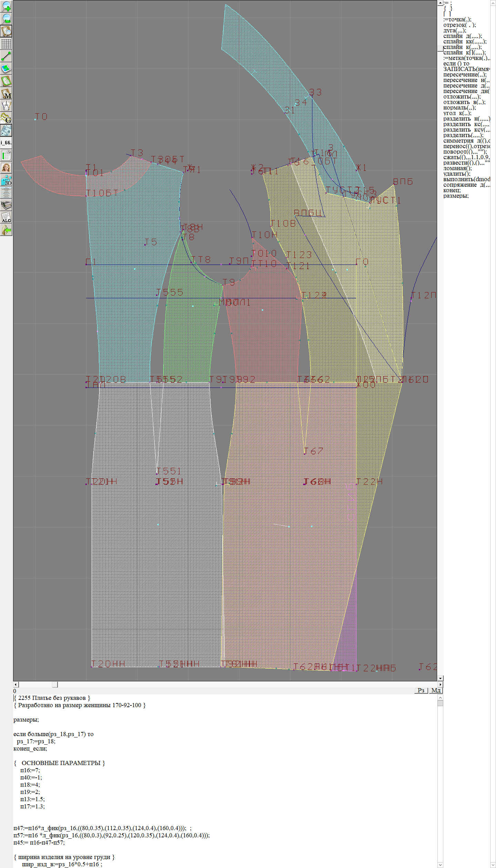Toggle the fit-pattern-to-view zoom icon
The width and height of the screenshot is (496, 868).
[x=6, y=31]
